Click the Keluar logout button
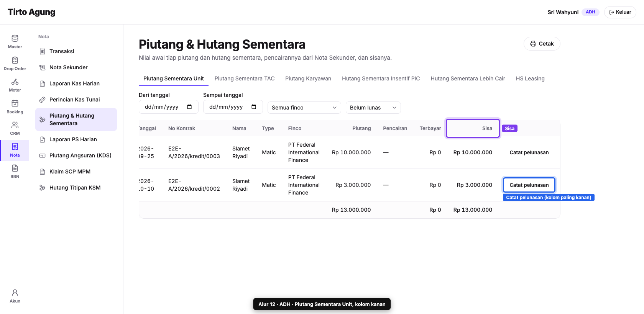Screen dimensions: 644x314 tap(620, 12)
